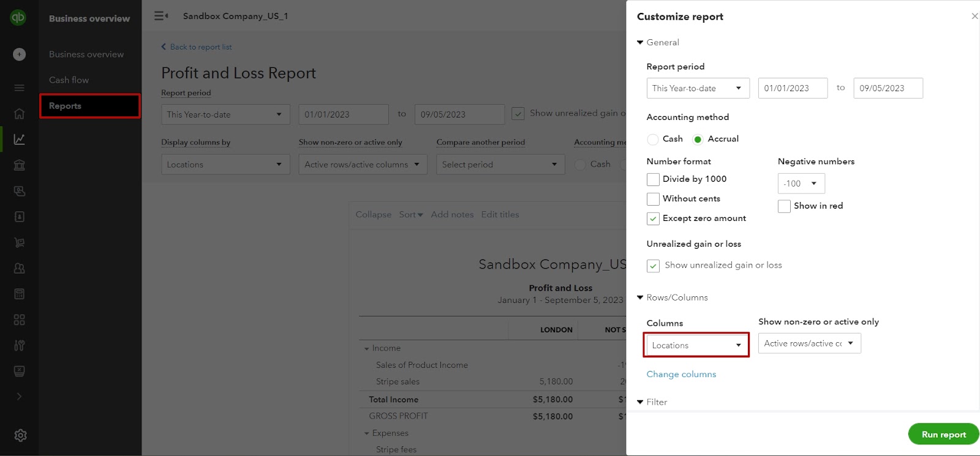Open the Compare another period dropdown

pyautogui.click(x=500, y=165)
